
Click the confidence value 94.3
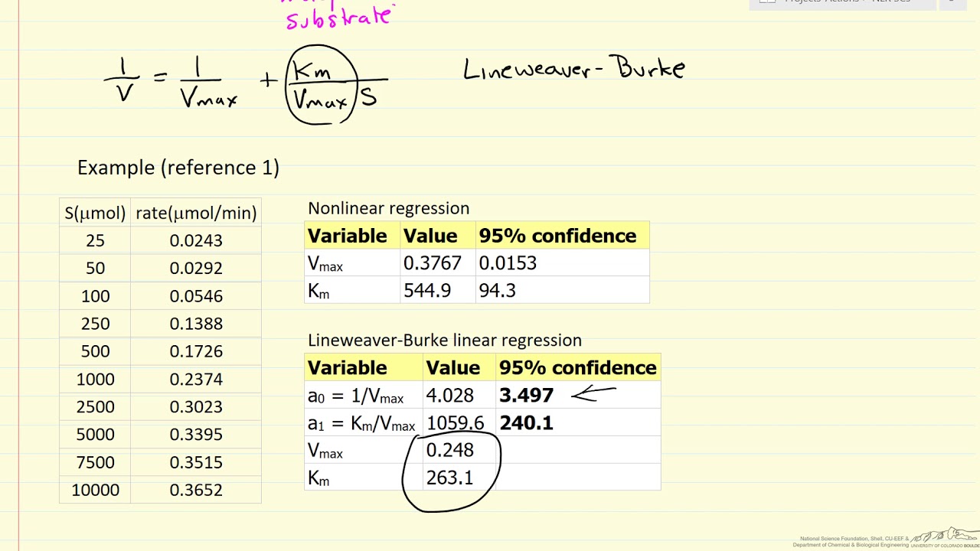[x=497, y=291]
